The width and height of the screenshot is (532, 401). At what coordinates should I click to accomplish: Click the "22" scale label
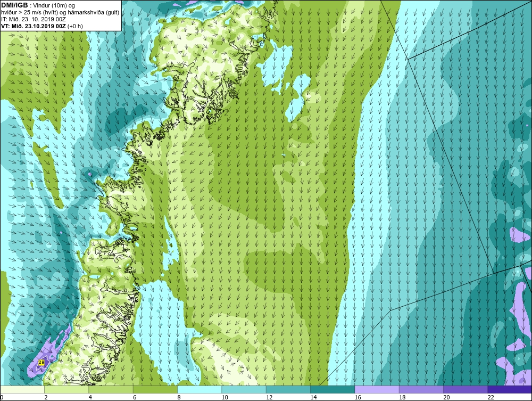point(491,397)
